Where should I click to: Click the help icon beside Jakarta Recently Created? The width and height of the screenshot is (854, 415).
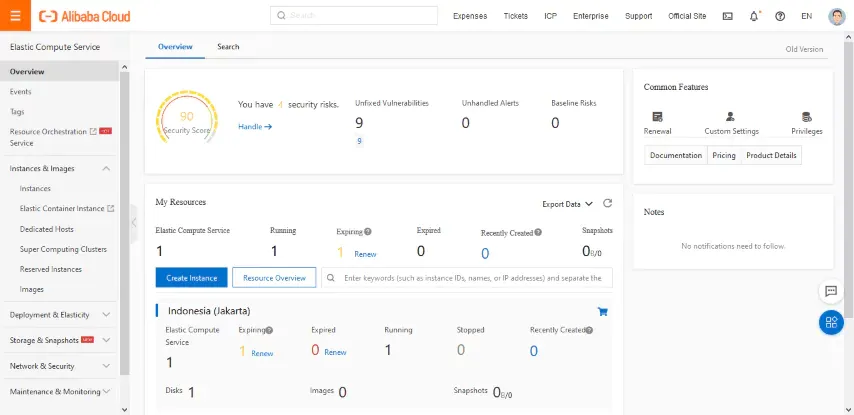tap(589, 330)
